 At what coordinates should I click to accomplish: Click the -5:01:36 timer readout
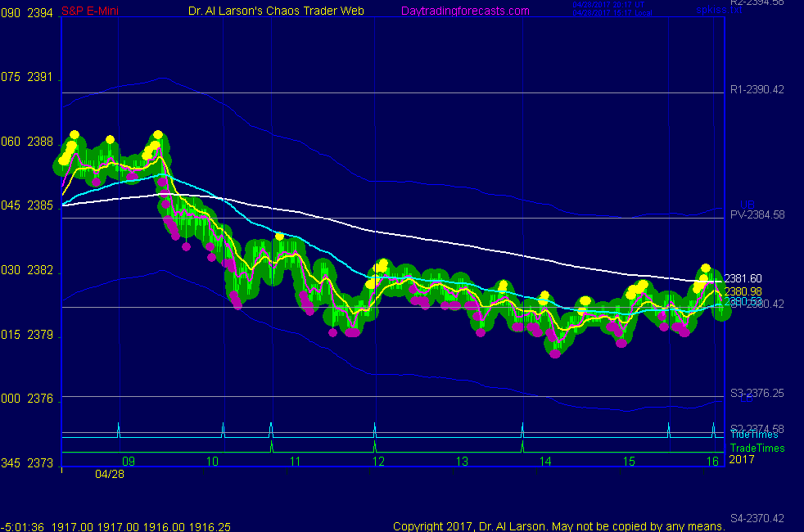[23, 527]
